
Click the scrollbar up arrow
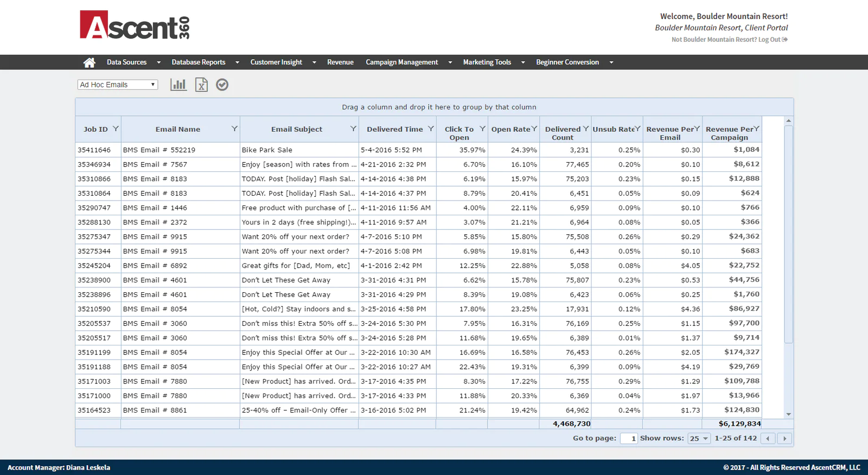pyautogui.click(x=789, y=120)
